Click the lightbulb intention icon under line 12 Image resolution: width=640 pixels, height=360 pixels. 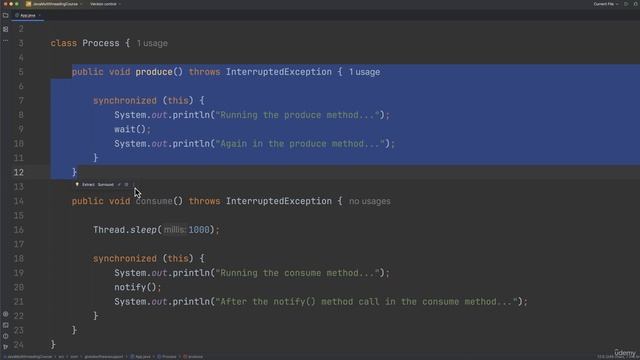coord(77,184)
